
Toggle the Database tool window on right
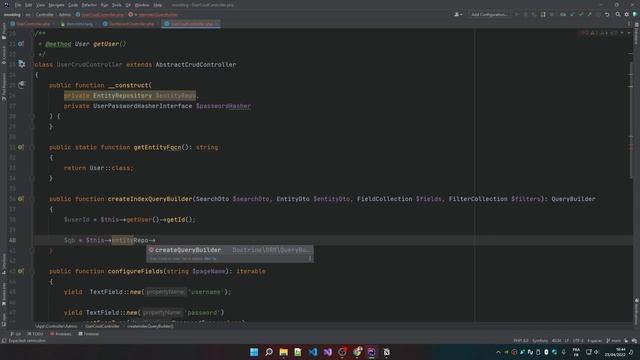636,34
